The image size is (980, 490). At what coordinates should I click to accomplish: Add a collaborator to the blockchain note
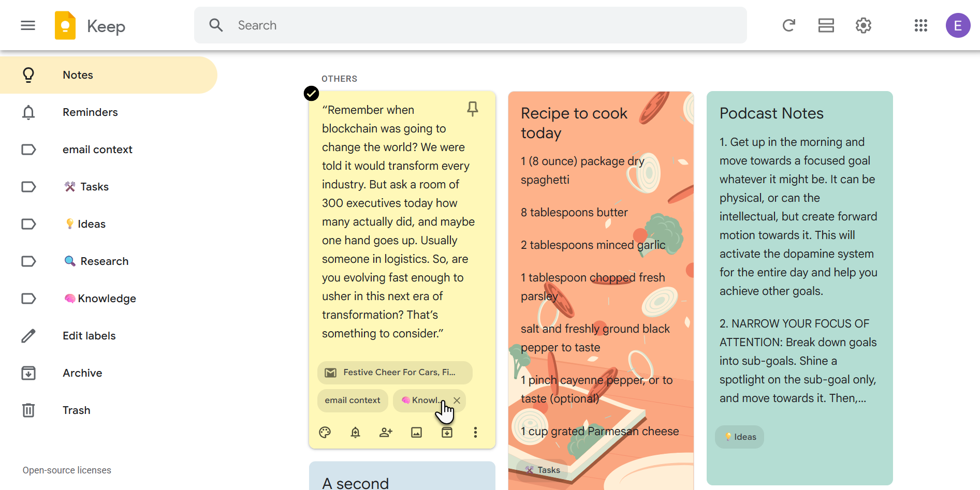pos(386,433)
